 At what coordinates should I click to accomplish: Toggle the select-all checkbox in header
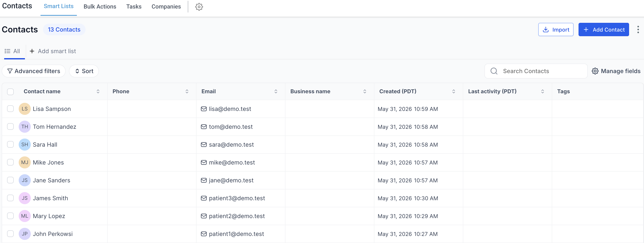(10, 92)
